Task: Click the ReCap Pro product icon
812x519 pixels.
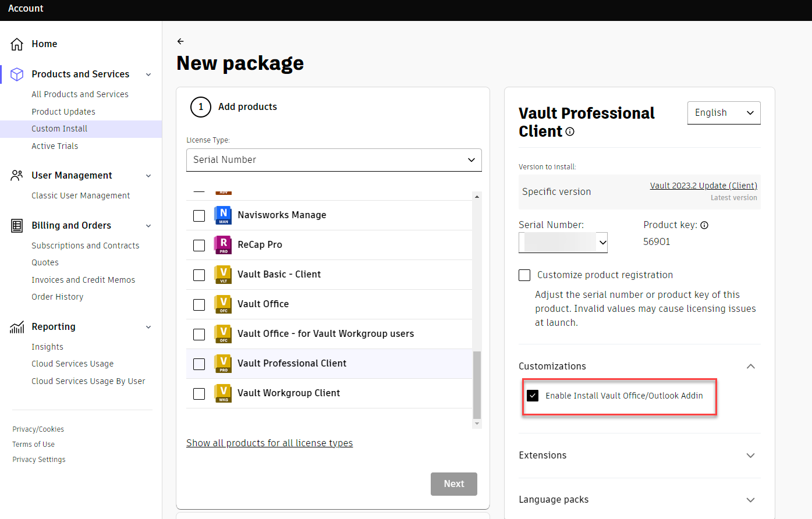Action: tap(223, 245)
